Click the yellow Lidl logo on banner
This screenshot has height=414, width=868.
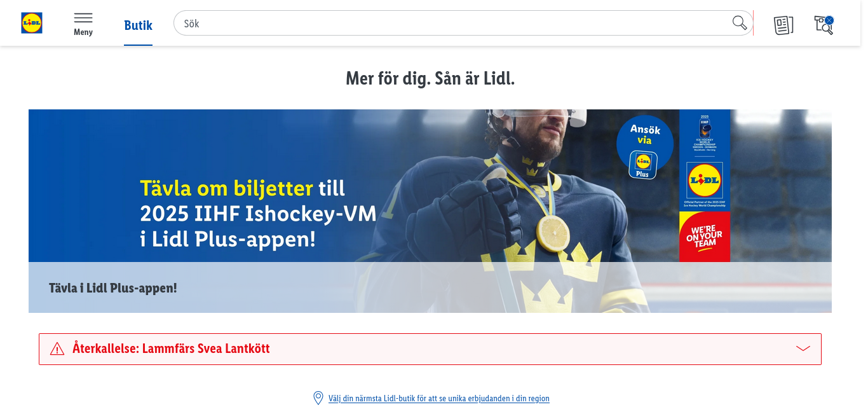click(x=705, y=181)
